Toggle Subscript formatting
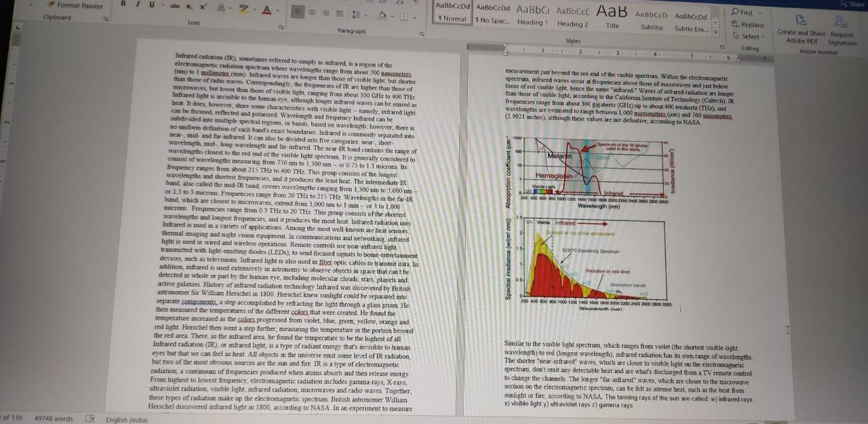The height and width of the screenshot is (424, 868). click(x=189, y=7)
